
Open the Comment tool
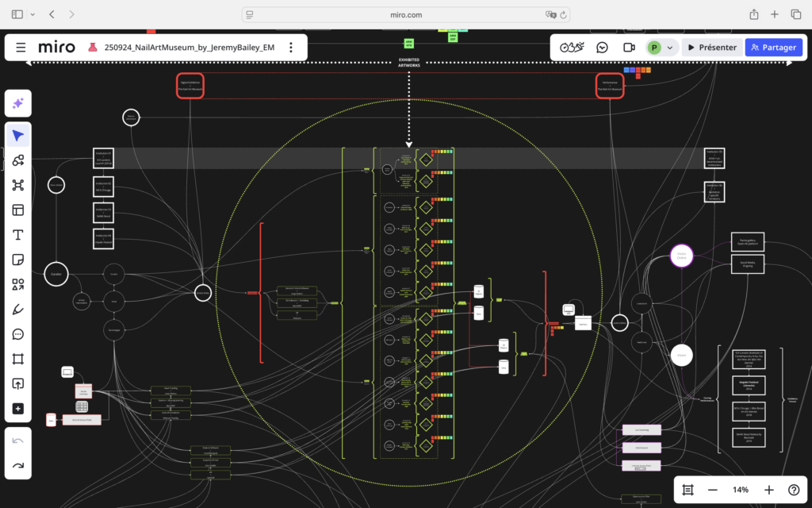[x=17, y=334]
